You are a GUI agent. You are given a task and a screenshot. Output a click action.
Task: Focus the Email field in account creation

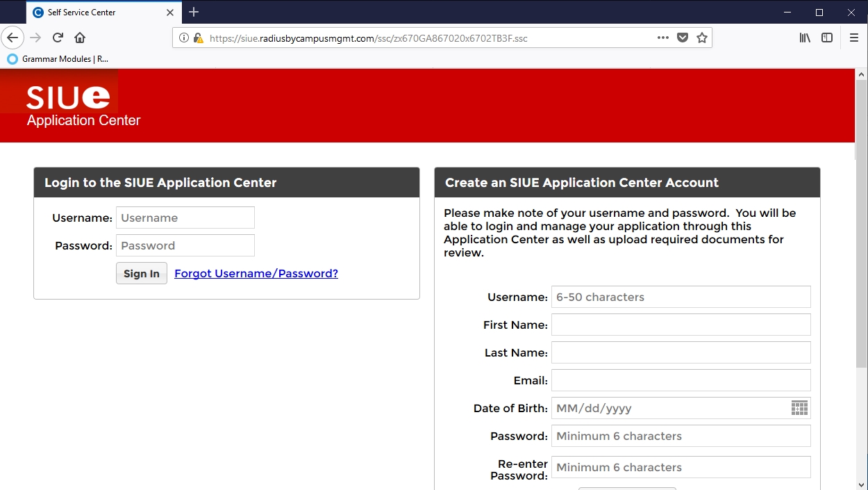681,380
